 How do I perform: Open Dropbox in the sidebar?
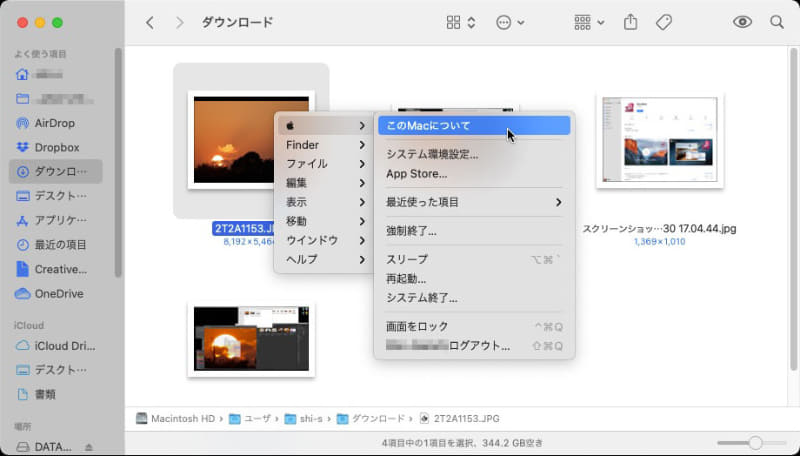coord(55,147)
